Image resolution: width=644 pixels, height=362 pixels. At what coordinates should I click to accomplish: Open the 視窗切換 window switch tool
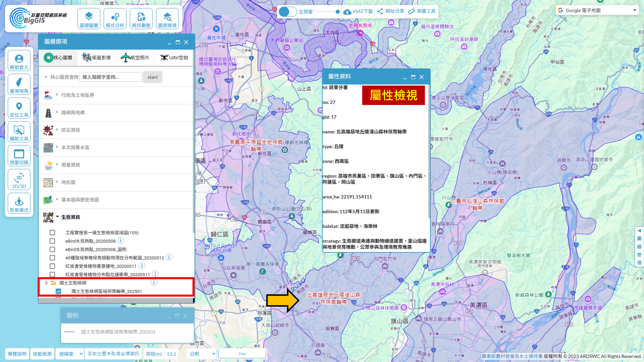[19, 156]
